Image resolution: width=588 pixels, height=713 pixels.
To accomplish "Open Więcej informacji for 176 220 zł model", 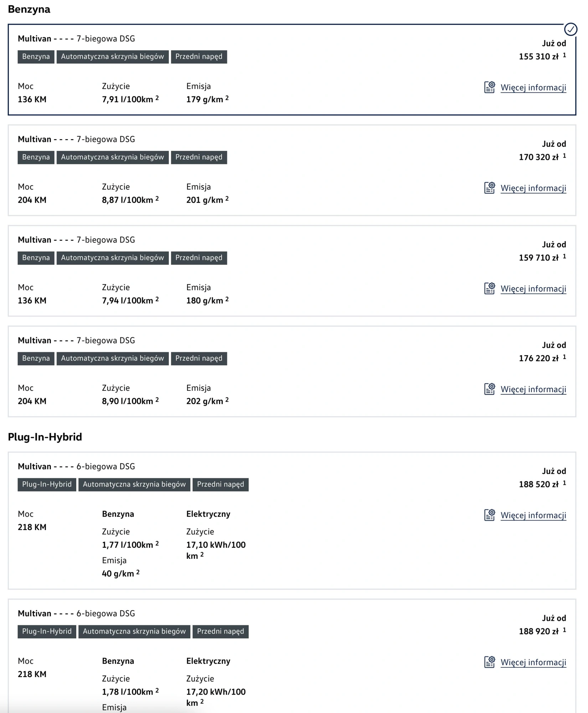I will coord(533,389).
